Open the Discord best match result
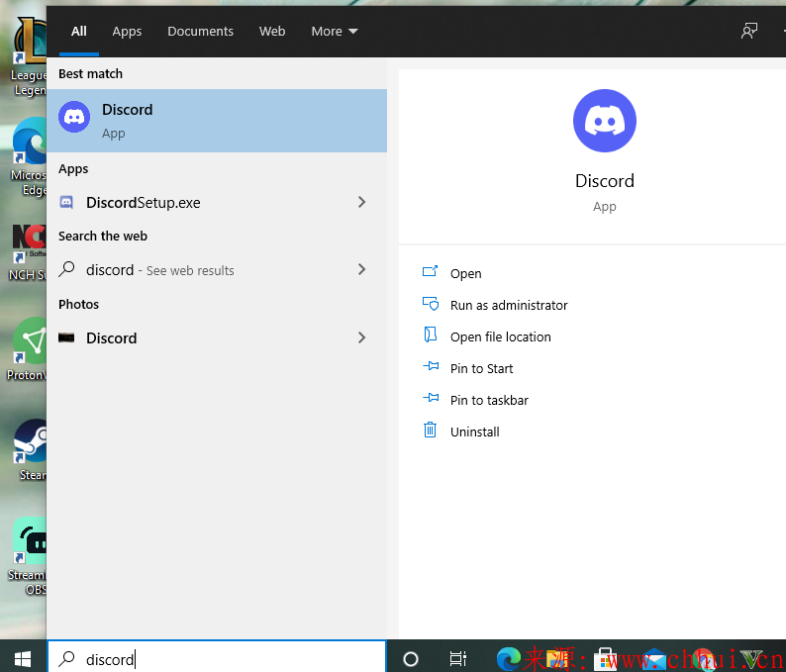Screen dimensions: 786x672 (217, 121)
